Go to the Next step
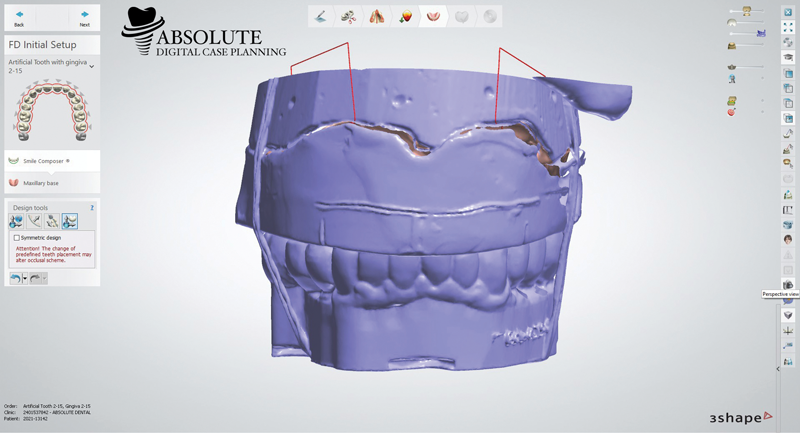800x433 pixels. tap(84, 18)
